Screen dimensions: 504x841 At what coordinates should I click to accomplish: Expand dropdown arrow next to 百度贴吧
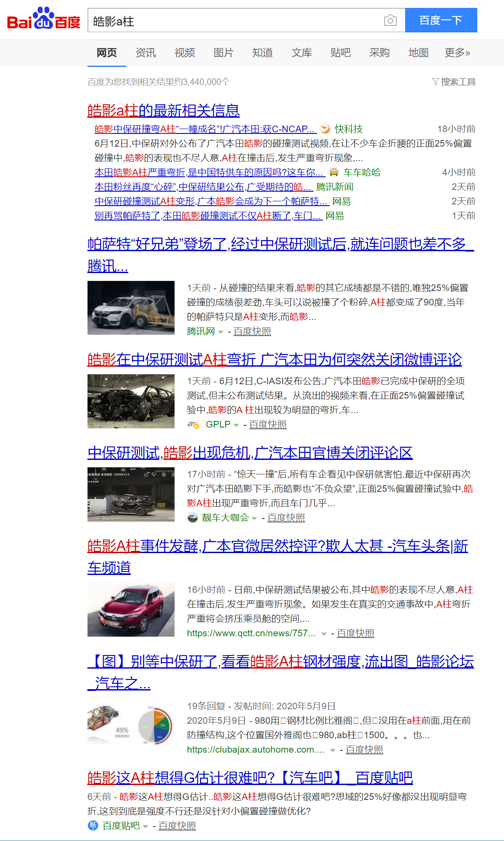[x=145, y=827]
